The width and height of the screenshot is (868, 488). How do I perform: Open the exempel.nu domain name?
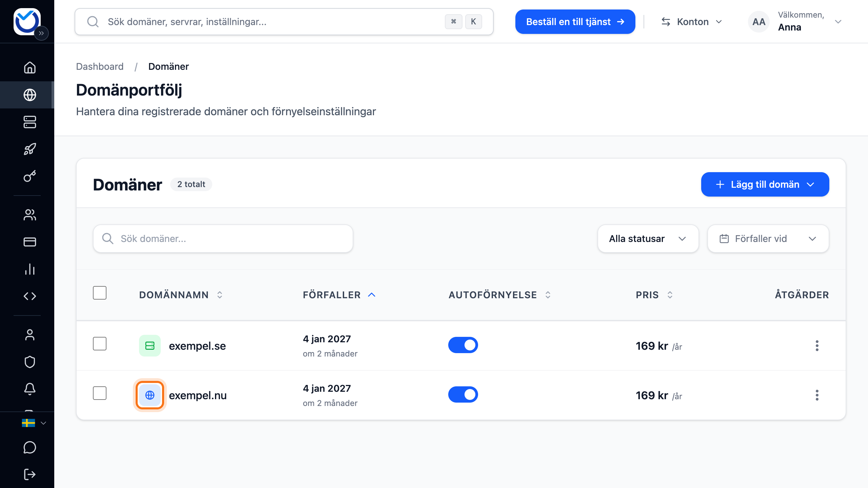pyautogui.click(x=198, y=395)
